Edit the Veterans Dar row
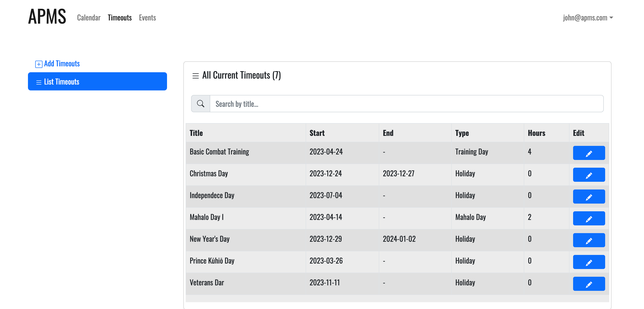 (589, 283)
